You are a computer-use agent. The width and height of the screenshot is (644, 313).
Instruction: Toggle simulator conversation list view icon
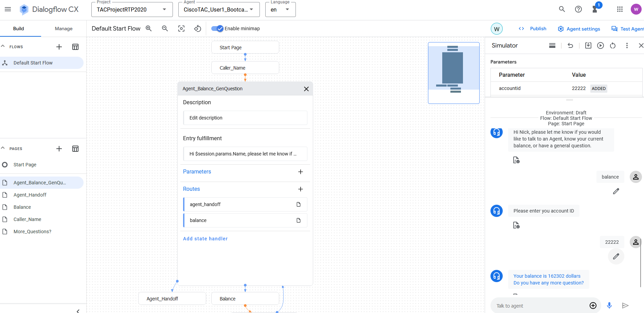point(552,45)
